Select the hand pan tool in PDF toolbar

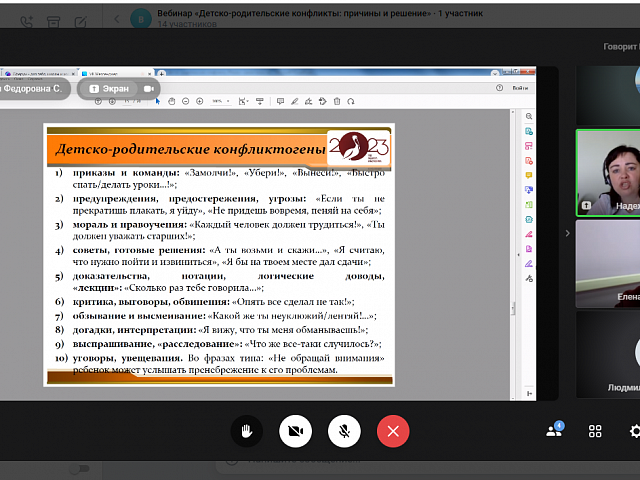click(172, 101)
